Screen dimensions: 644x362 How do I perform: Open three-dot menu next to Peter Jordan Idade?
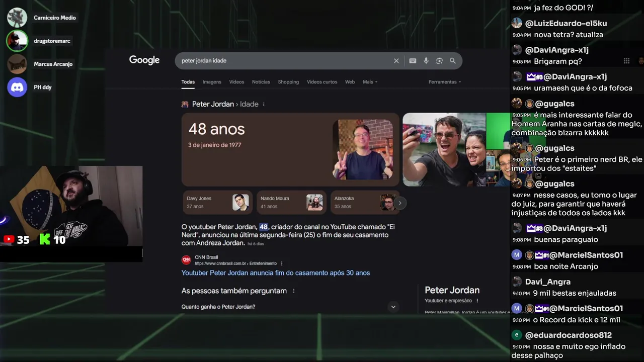click(x=264, y=105)
